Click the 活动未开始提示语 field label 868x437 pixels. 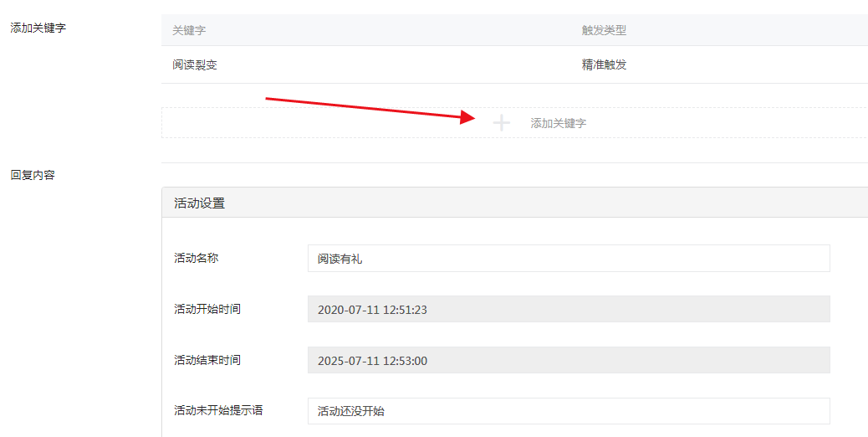point(218,410)
